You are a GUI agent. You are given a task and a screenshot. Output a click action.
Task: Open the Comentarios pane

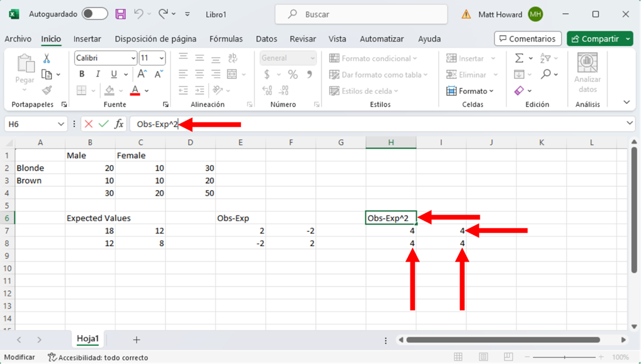point(527,39)
